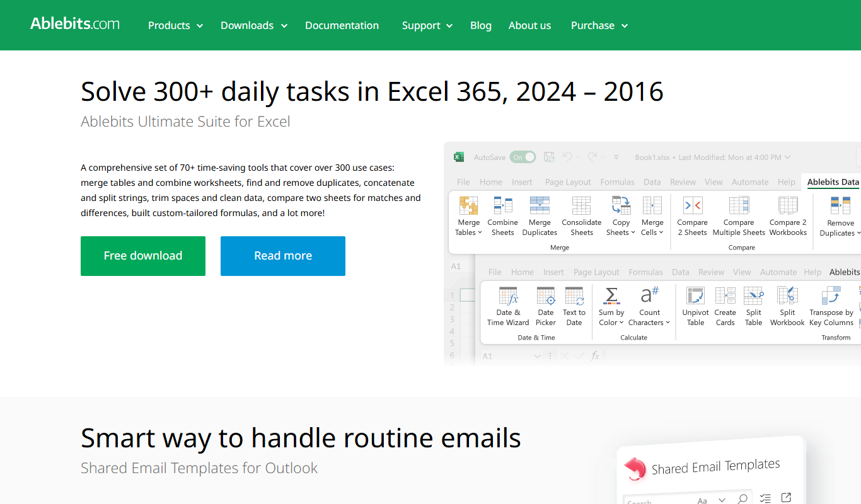Open the About us nav item
Image resolution: width=861 pixels, height=504 pixels.
(529, 25)
